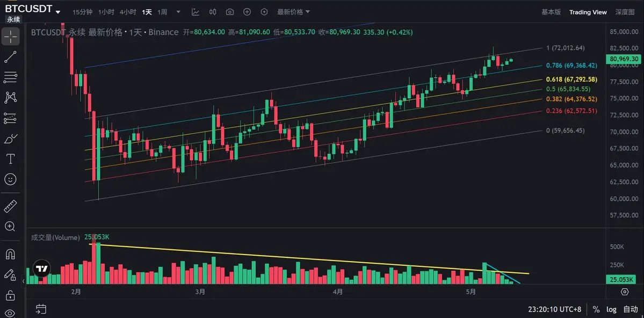Switch to the 4小时 interval

128,12
